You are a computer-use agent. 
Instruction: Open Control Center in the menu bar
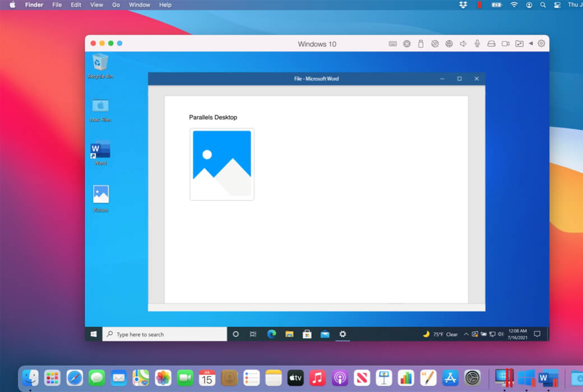(557, 5)
